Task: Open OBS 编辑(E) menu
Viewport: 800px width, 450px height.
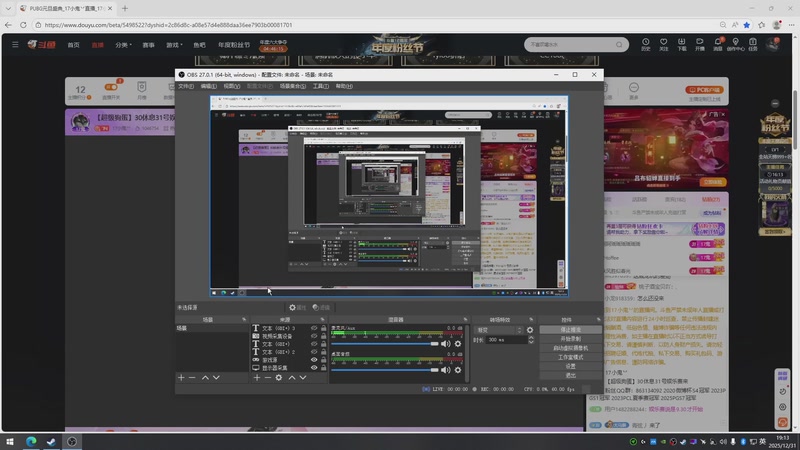Action: [x=209, y=86]
